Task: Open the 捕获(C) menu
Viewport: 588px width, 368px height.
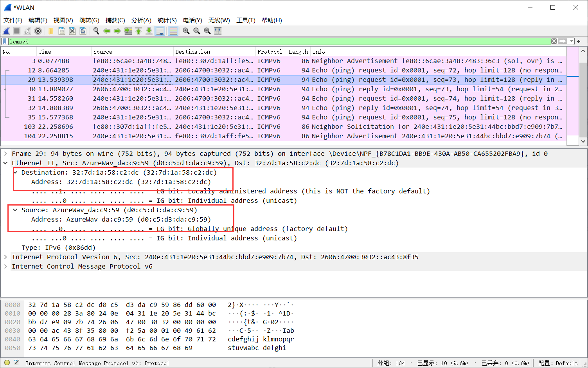Action: coord(115,20)
